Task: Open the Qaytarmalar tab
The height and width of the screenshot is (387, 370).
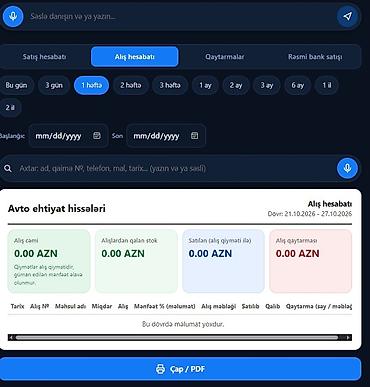Action: tap(225, 57)
